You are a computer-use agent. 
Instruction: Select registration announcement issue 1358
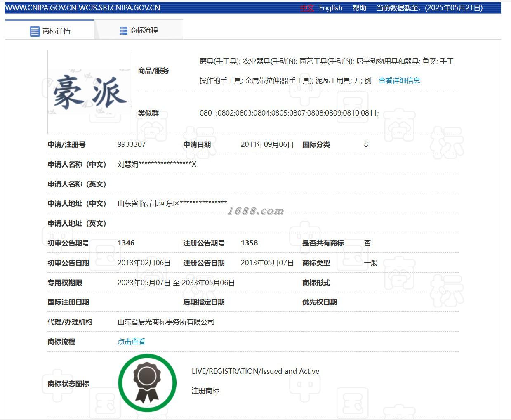[249, 243]
